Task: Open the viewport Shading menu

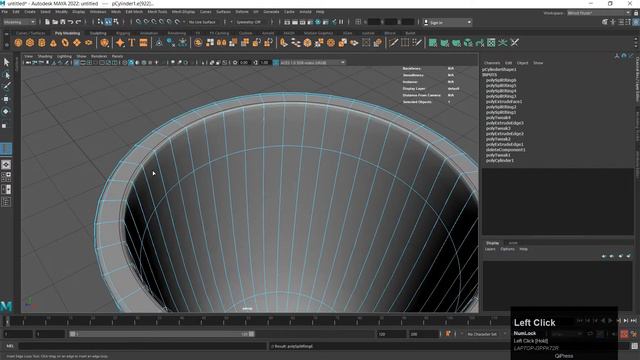Action: click(x=45, y=56)
